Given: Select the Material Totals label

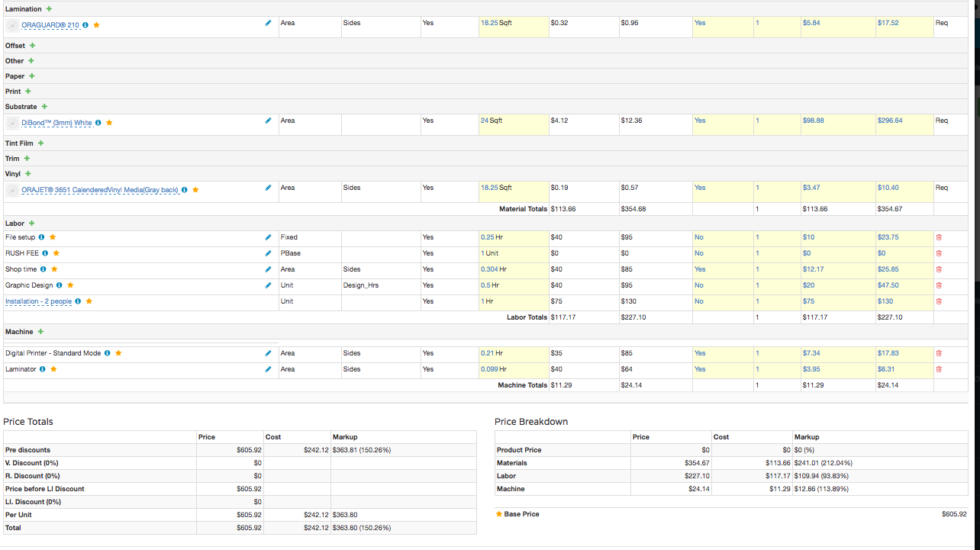Looking at the screenshot, I should 523,209.
